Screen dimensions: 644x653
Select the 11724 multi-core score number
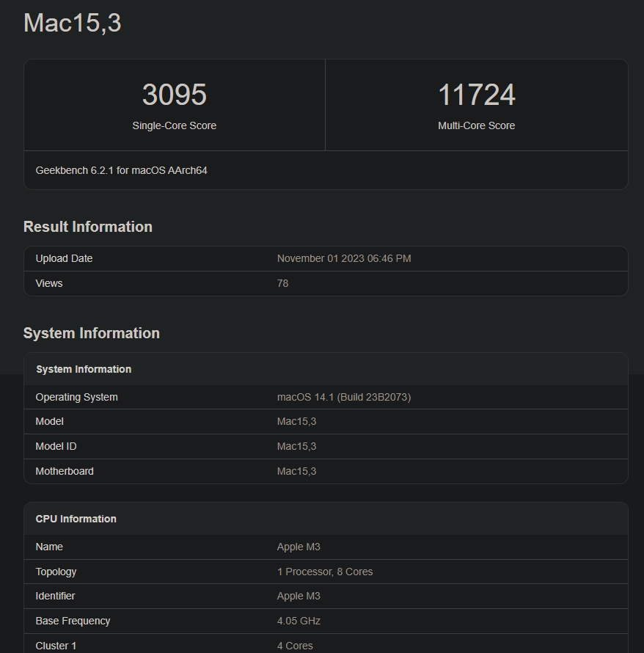(x=476, y=95)
